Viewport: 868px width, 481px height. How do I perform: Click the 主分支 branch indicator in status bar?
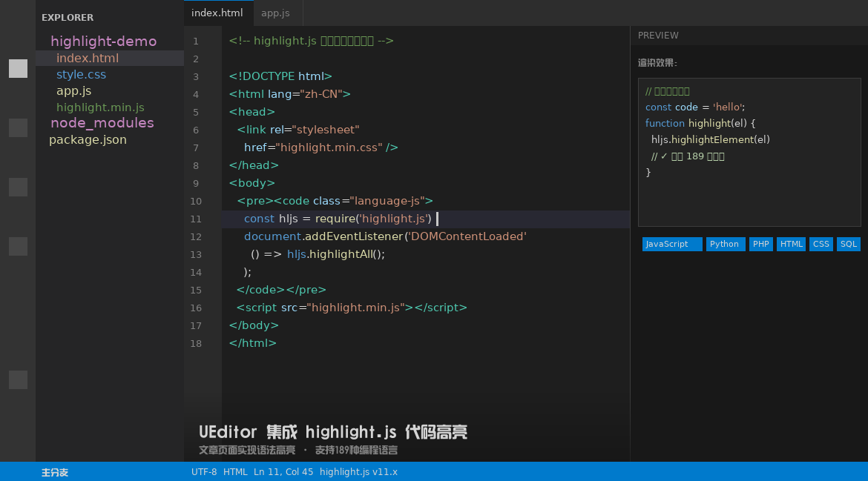click(55, 472)
